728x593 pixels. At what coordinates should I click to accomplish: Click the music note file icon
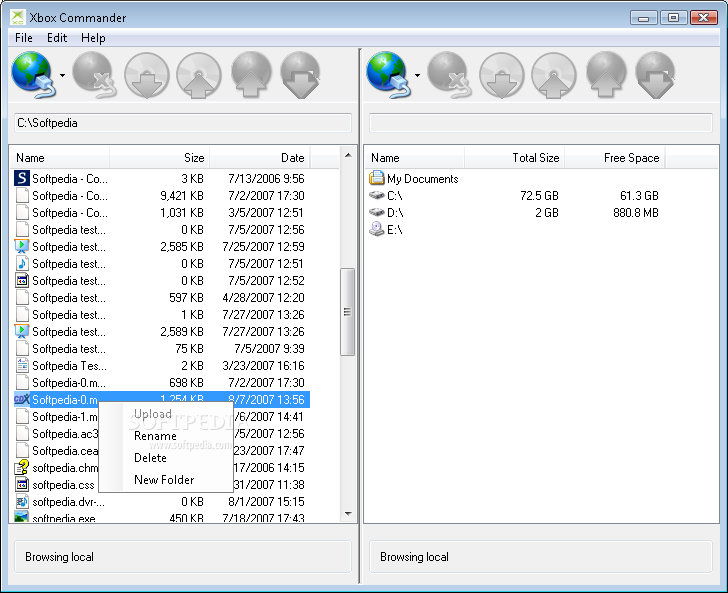[x=22, y=263]
